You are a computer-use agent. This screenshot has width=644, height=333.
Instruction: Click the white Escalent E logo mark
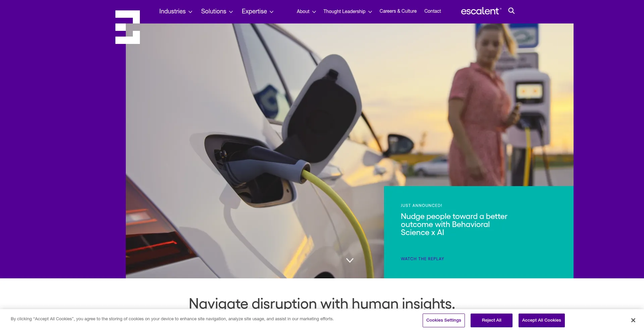click(x=127, y=27)
